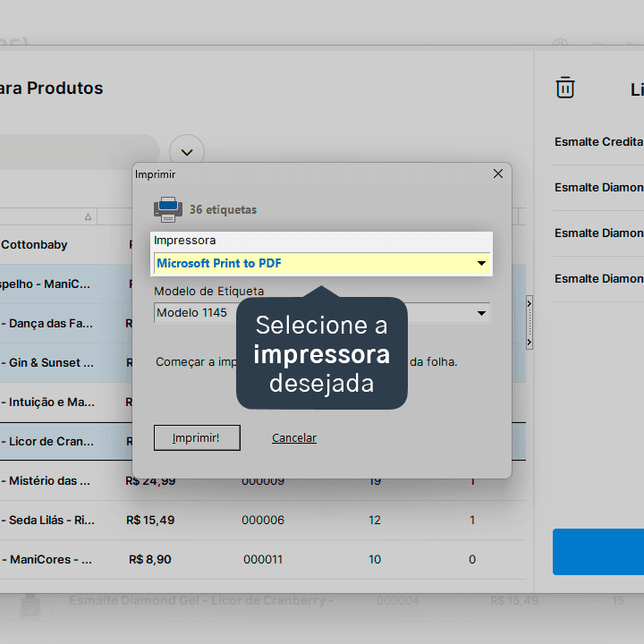Select Esmalte Credita item in the right list
Image resolution: width=644 pixels, height=644 pixels.
point(598,142)
